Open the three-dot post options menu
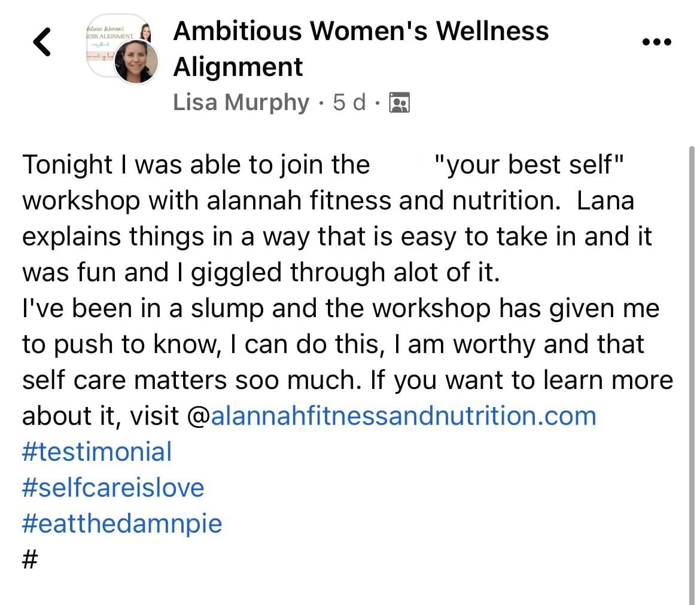The height and width of the screenshot is (605, 700). [656, 42]
